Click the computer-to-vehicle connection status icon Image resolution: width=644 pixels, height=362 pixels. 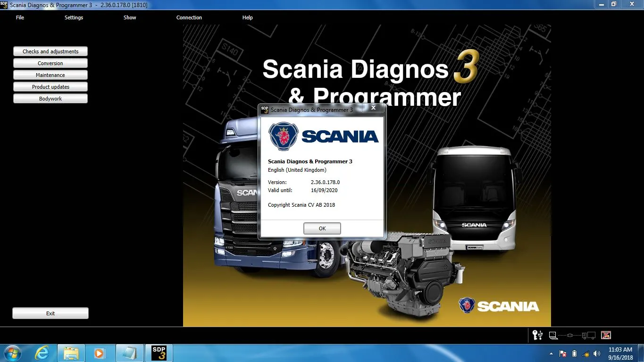(572, 336)
